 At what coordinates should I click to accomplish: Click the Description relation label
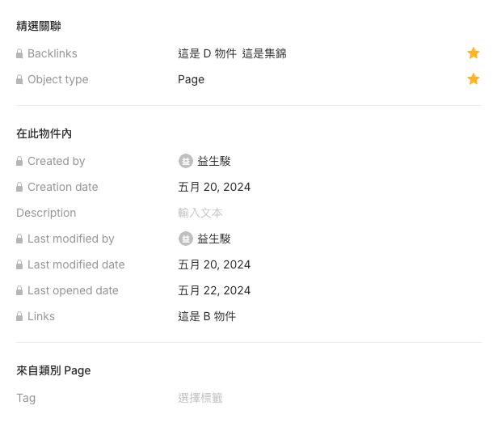click(x=46, y=213)
